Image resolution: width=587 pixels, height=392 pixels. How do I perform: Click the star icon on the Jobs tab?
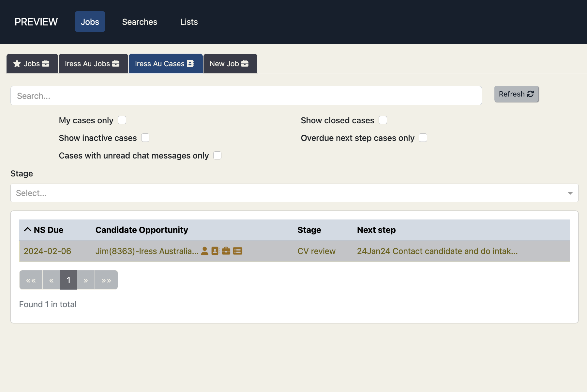(x=17, y=63)
